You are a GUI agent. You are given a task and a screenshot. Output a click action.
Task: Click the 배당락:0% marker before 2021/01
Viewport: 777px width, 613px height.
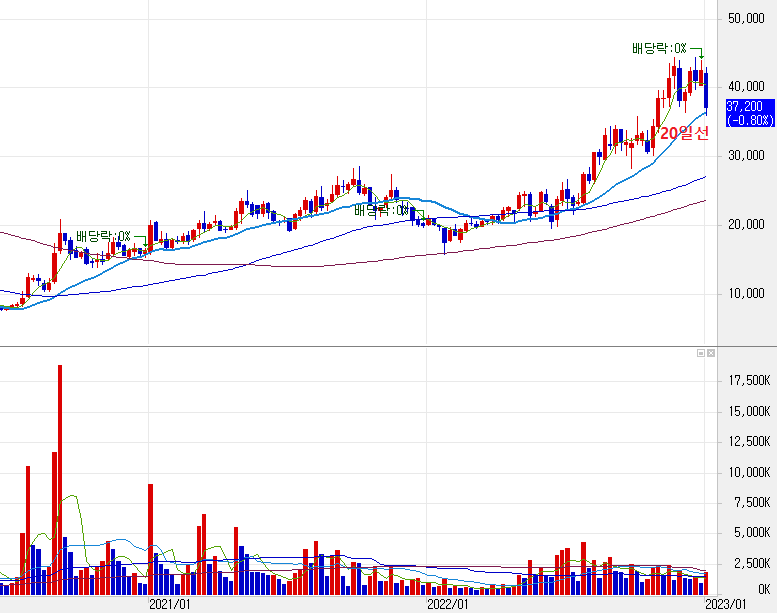point(104,236)
